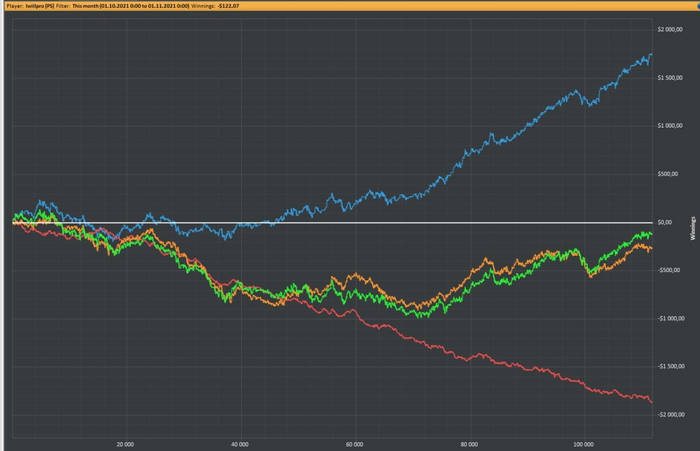Click the $1 500,00 y-axis label
This screenshot has height=451, width=700.
pos(670,78)
